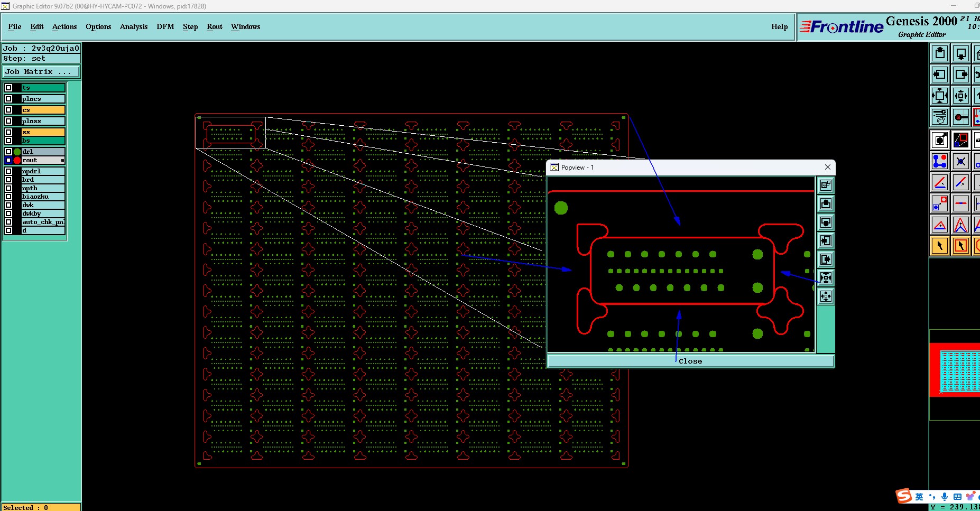Click the pan up icon in main toolbar
980x511 pixels.
point(940,53)
